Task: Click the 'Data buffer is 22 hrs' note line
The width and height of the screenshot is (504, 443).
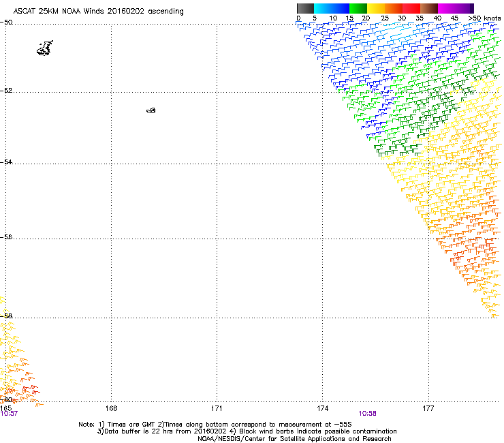Action: click(247, 431)
